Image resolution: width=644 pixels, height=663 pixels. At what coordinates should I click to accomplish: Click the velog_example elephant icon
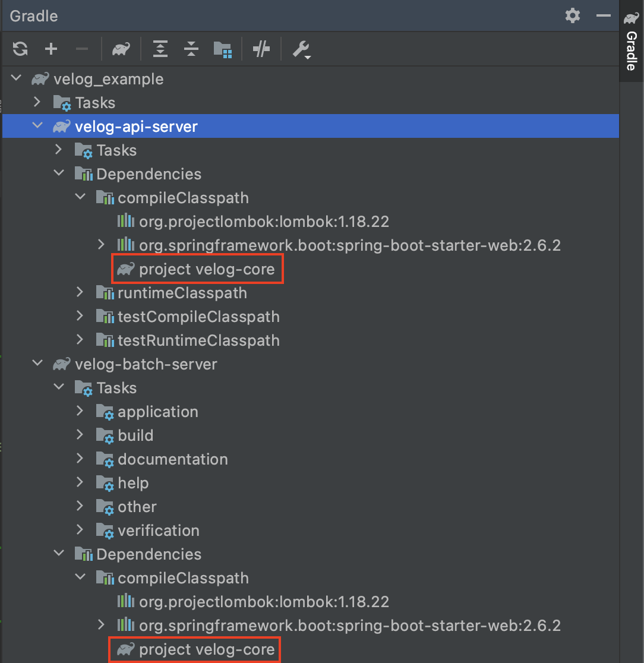point(40,79)
